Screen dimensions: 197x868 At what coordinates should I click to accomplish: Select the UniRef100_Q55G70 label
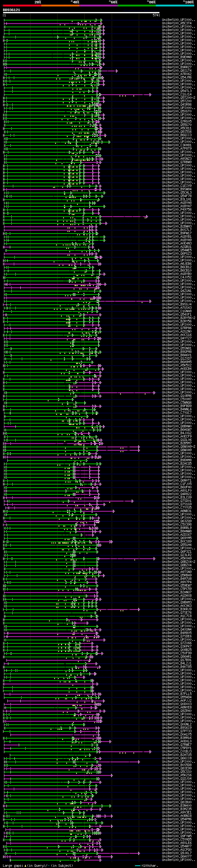pyautogui.click(x=177, y=125)
